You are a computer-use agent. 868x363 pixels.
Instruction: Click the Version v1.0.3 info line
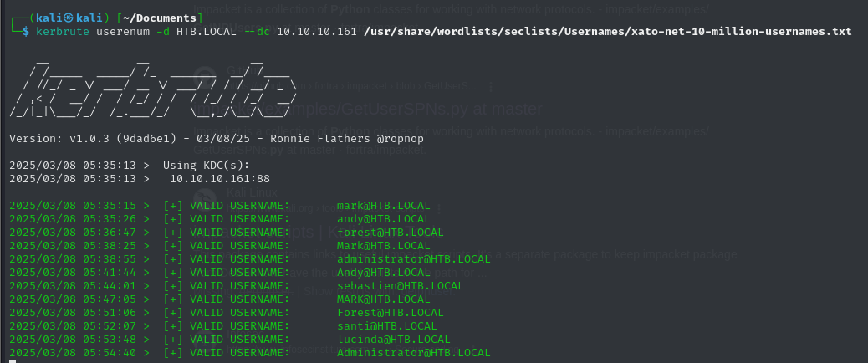[217, 138]
